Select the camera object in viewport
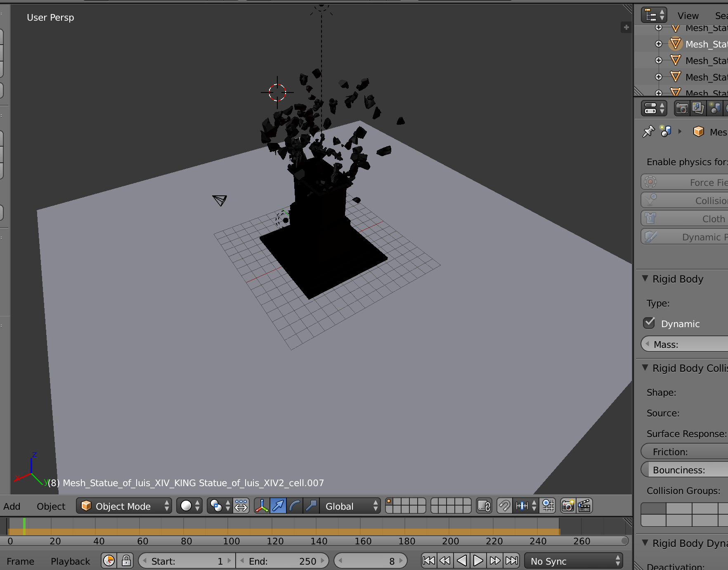The image size is (728, 570). click(220, 200)
